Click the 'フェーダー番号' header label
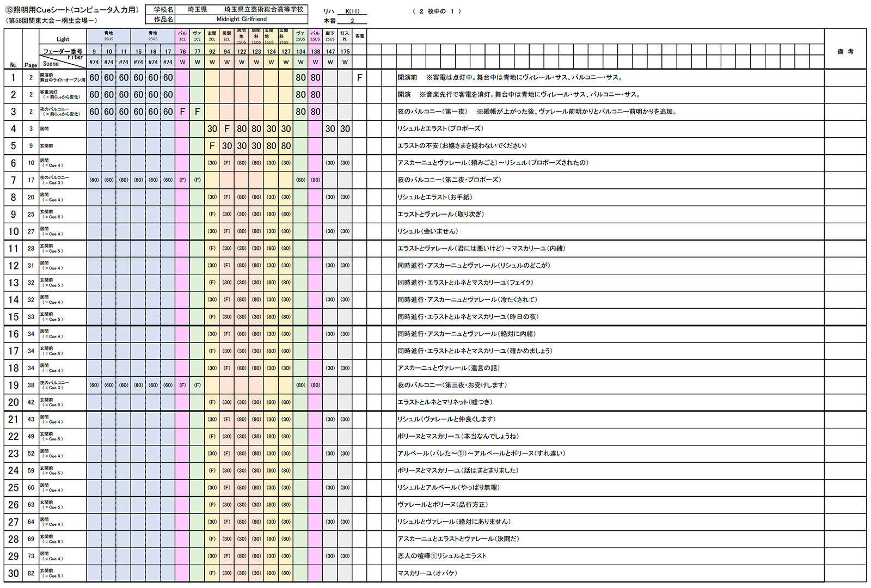This screenshot has width=871, height=588. point(63,51)
